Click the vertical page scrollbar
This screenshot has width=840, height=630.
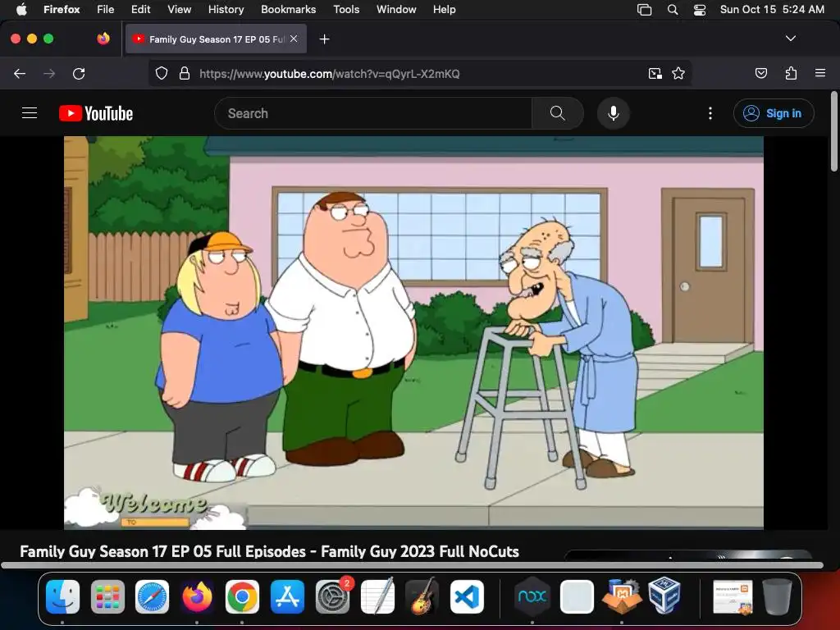tap(834, 132)
